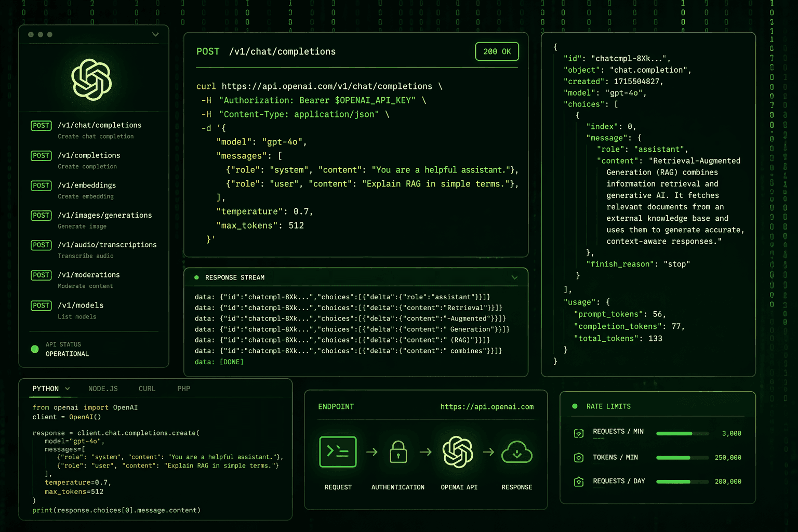
Task: Click the OPERATIONAL status text
Action: [x=67, y=354]
